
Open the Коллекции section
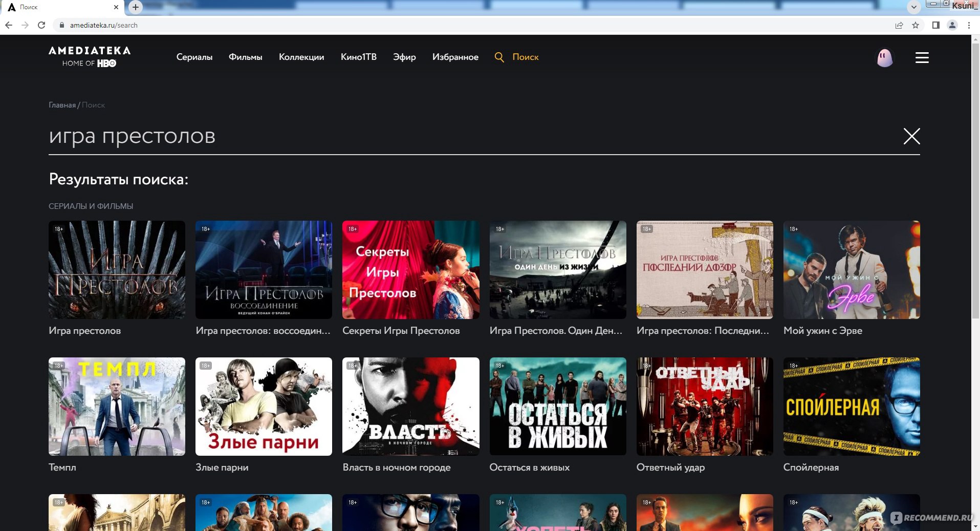(301, 57)
